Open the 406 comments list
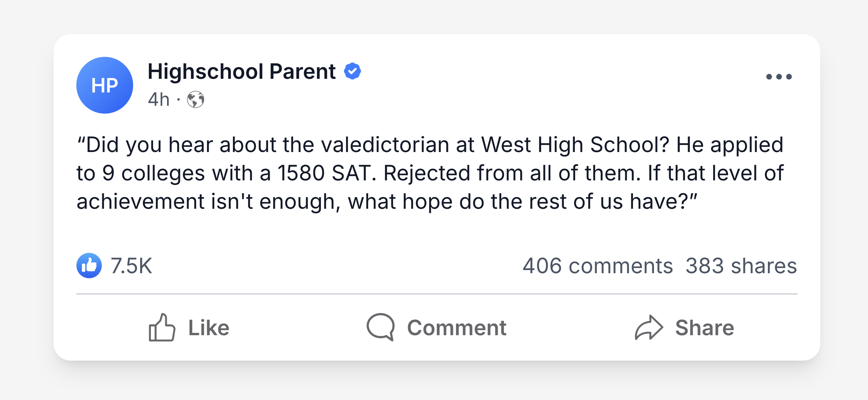The width and height of the screenshot is (868, 400). click(598, 265)
